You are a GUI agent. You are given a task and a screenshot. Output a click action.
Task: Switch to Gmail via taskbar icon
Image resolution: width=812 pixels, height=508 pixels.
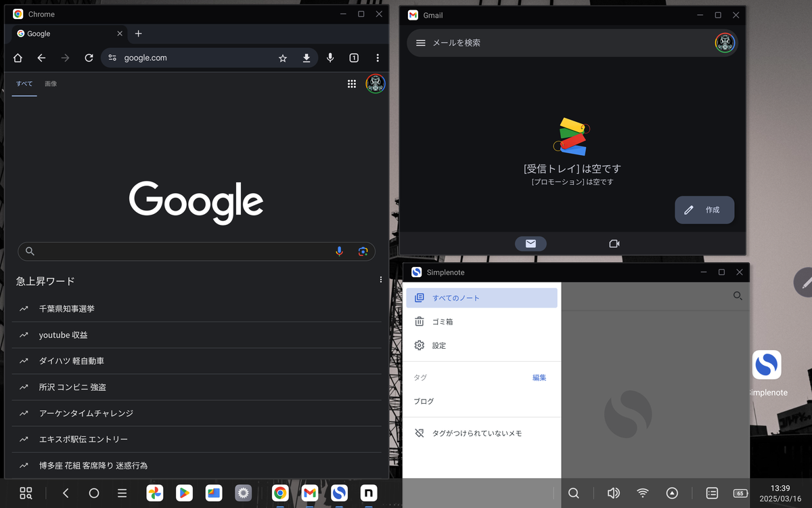[310, 493]
